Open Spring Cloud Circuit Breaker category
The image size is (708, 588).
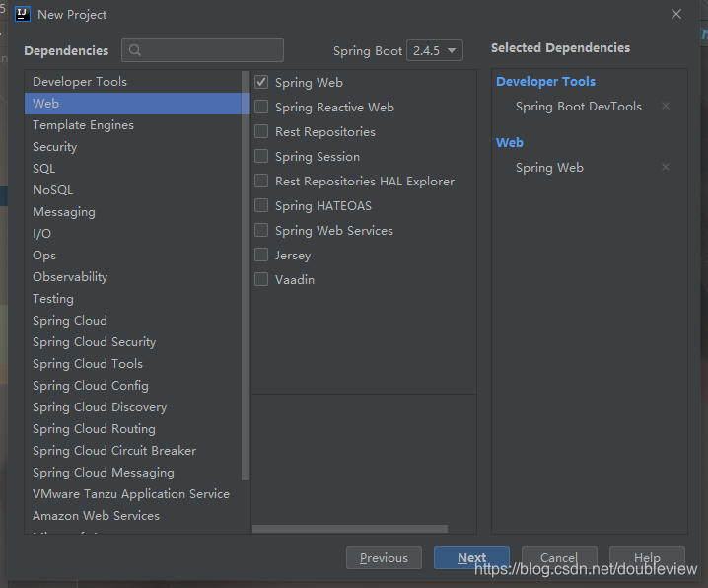[133, 450]
